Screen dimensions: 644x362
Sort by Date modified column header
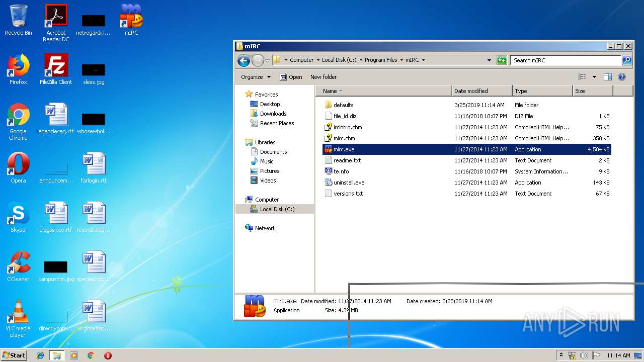click(x=482, y=91)
